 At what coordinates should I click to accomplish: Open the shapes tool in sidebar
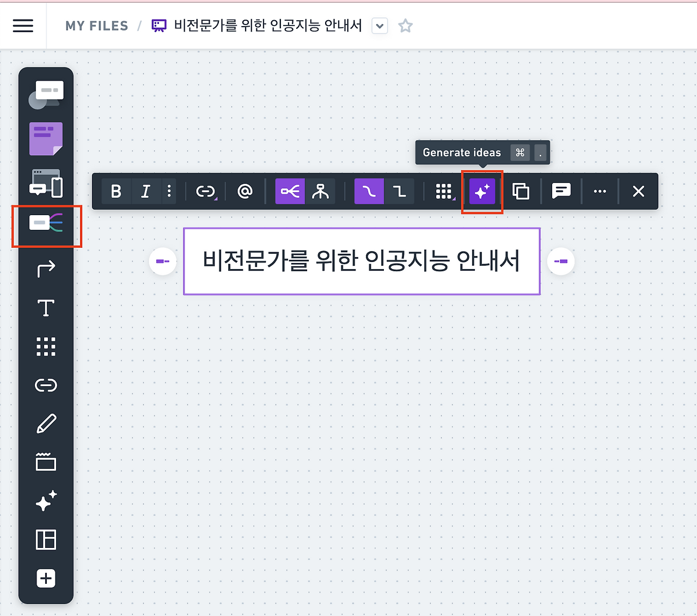click(46, 93)
